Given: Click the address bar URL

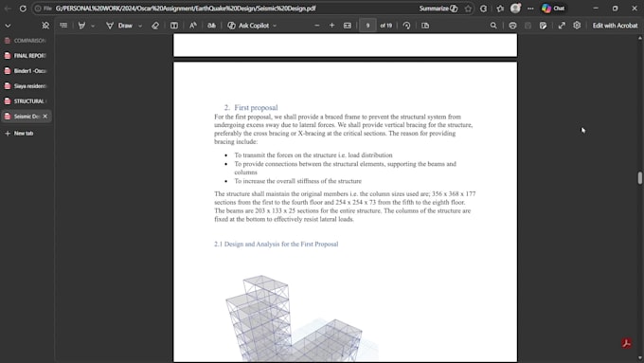Looking at the screenshot, I should point(186,9).
